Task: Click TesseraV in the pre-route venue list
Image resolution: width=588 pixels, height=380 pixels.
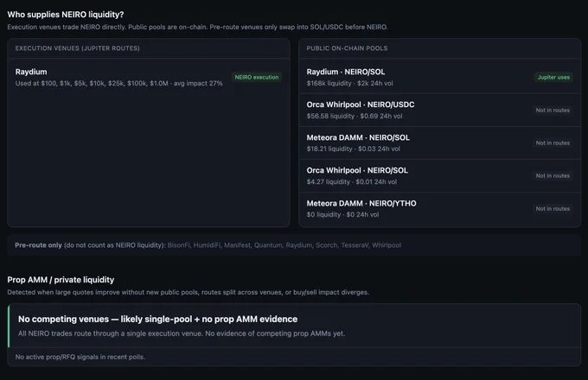Action: pos(355,245)
